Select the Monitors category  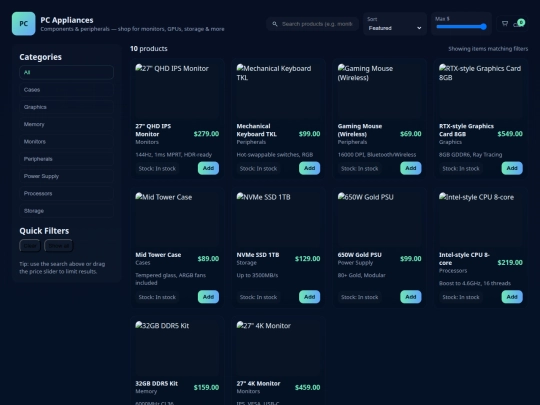[x=66, y=142]
